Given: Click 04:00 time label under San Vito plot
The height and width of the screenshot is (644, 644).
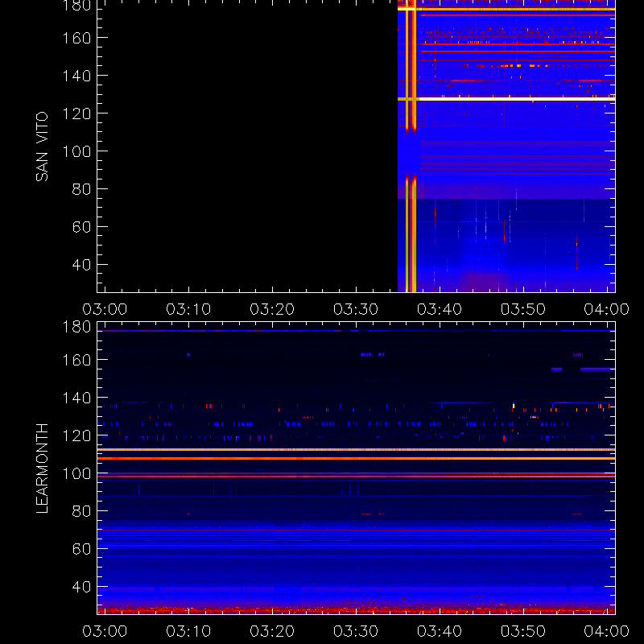Looking at the screenshot, I should 607,309.
